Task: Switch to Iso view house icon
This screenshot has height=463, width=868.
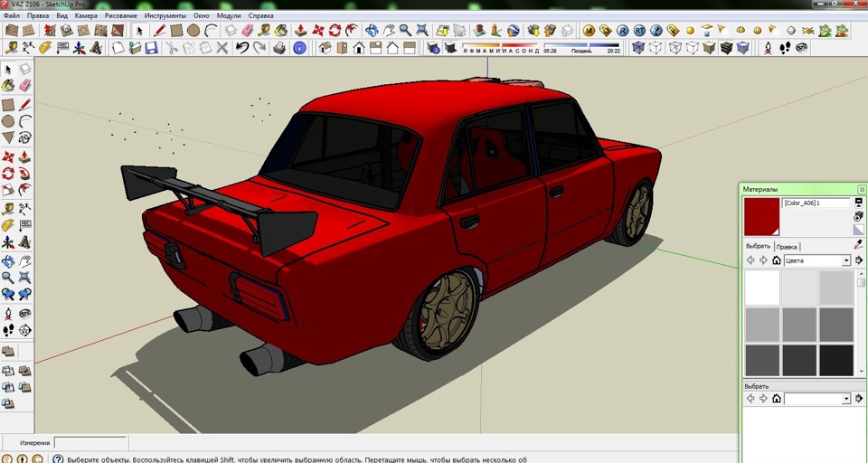Action: pyautogui.click(x=325, y=48)
